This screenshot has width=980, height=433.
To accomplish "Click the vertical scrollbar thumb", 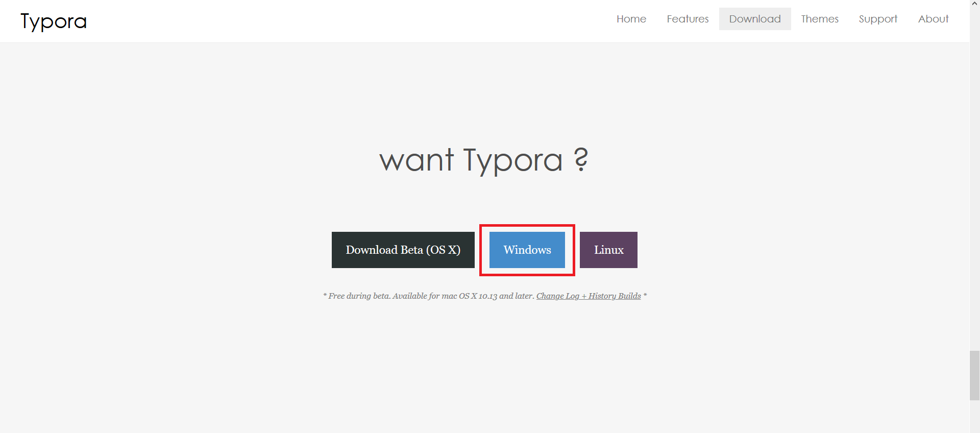I will pos(975,375).
